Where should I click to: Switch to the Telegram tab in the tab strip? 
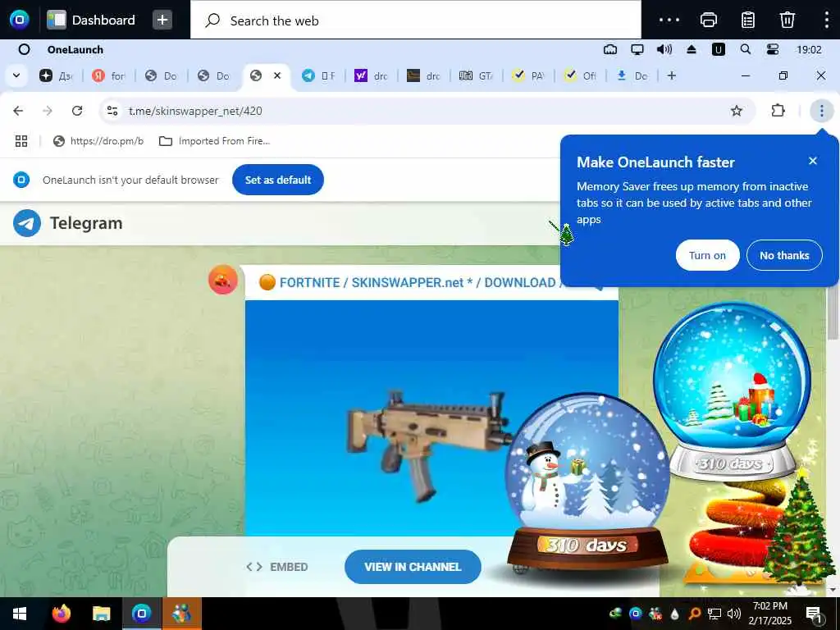click(x=319, y=75)
